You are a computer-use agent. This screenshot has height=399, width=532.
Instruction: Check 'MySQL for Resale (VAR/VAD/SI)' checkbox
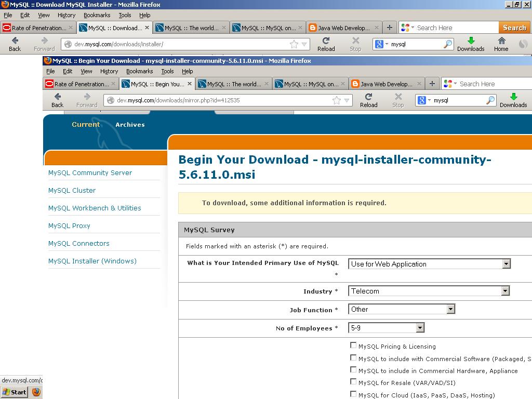point(353,382)
